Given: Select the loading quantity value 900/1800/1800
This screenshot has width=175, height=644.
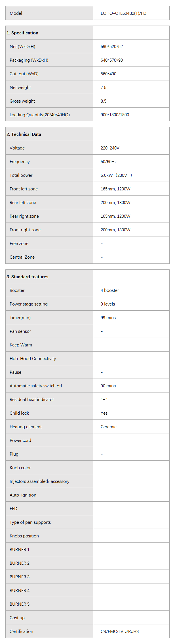Looking at the screenshot, I should [x=115, y=115].
